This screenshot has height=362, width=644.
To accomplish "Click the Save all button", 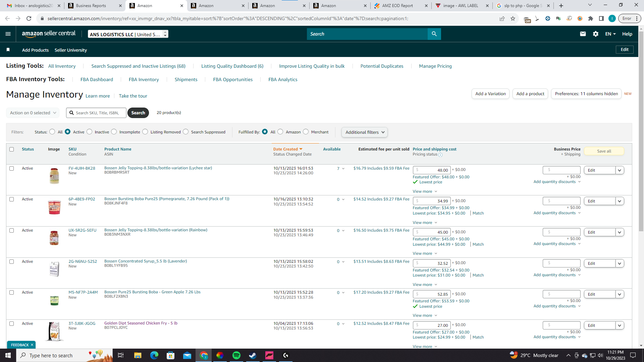I will 604,151.
